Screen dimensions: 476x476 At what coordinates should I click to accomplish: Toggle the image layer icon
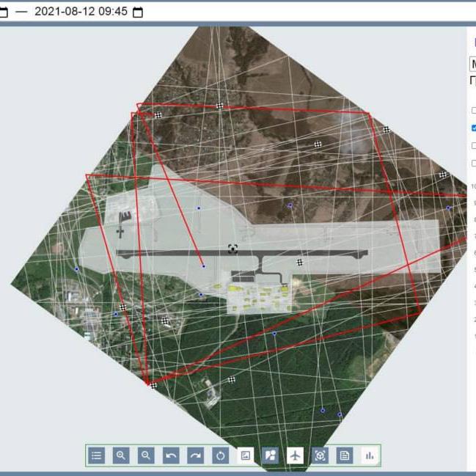[246, 455]
